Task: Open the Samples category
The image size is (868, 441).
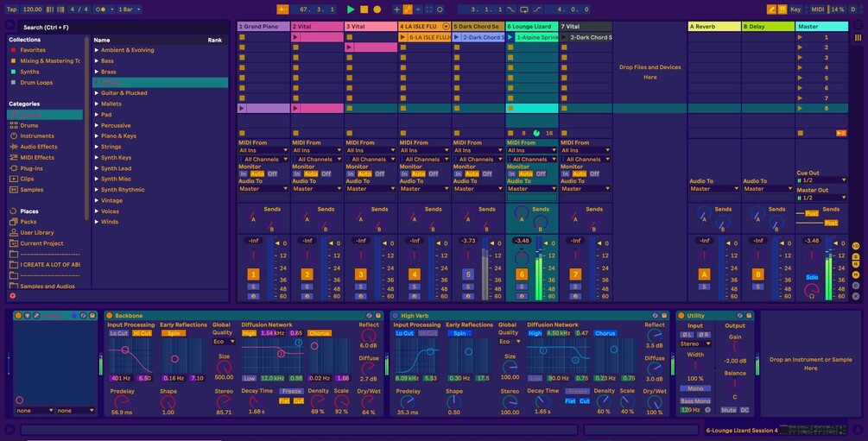Action: point(32,189)
